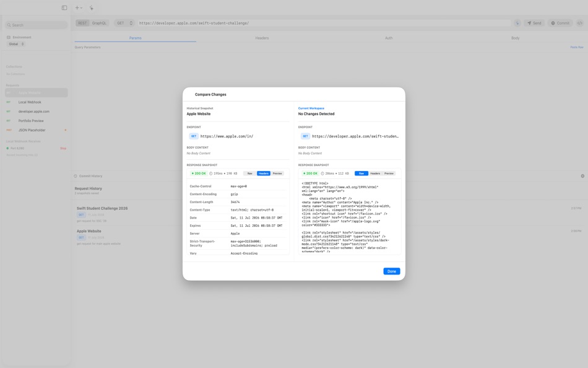Click the sparkle AI icon in toolbar
Viewport: 588px width, 368px height.
pyautogui.click(x=92, y=7)
